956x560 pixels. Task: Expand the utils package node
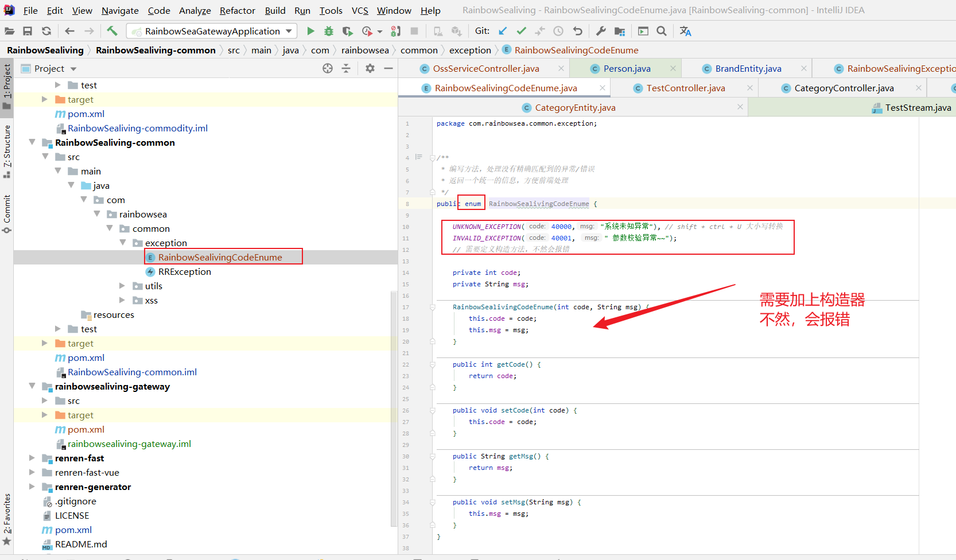click(x=122, y=286)
